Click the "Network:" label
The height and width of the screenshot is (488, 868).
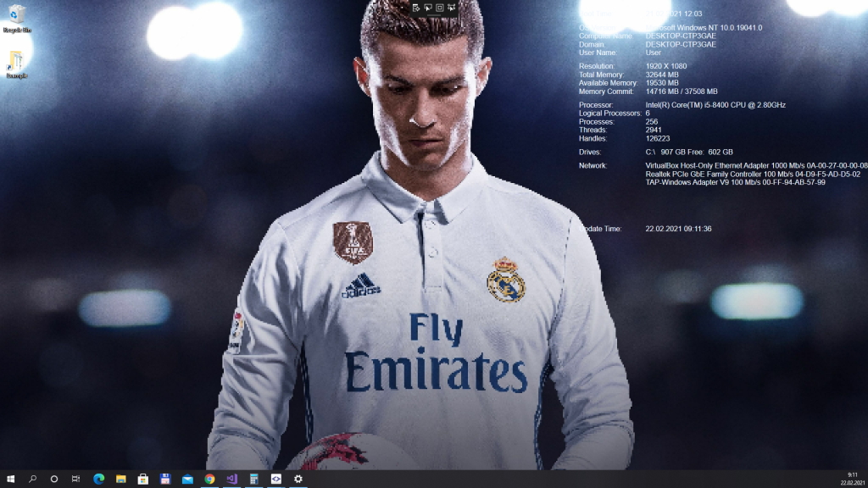pos(593,165)
